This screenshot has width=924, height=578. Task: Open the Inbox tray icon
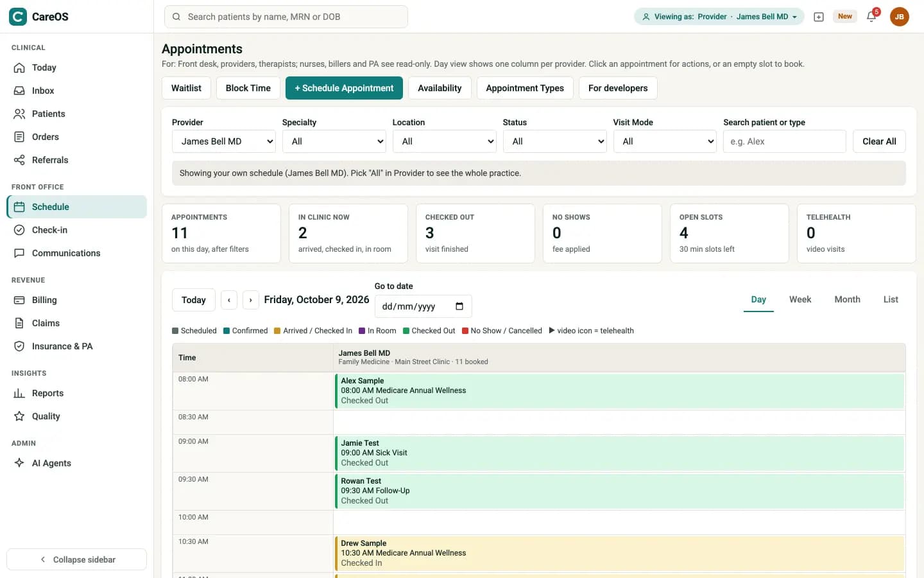[19, 91]
